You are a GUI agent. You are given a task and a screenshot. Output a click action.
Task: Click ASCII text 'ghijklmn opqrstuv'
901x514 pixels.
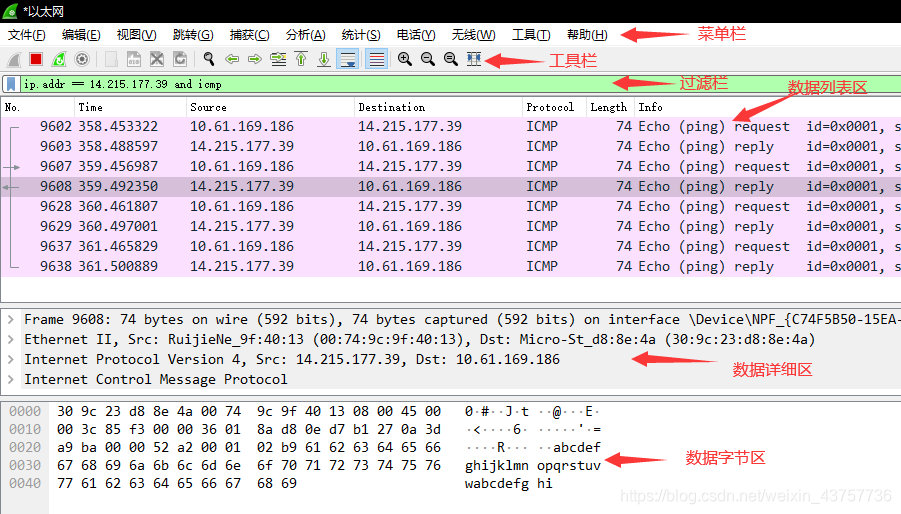point(533,466)
